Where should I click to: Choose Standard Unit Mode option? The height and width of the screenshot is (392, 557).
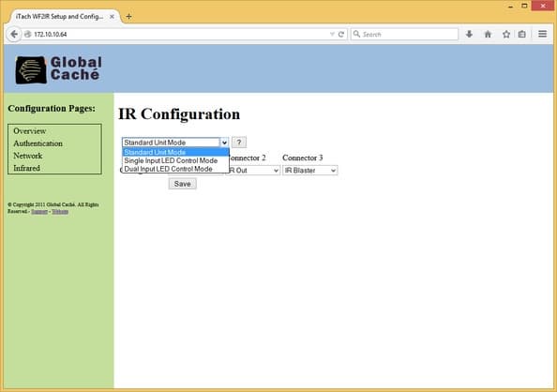tap(175, 152)
